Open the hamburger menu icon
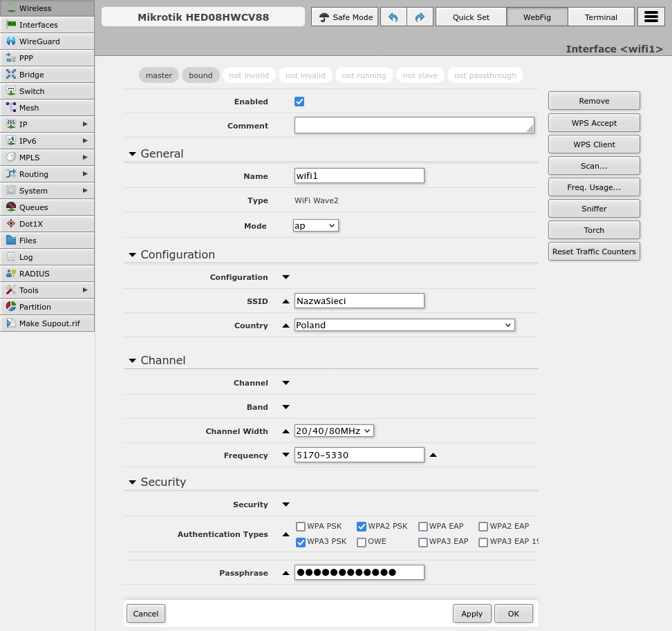672x631 pixels. pos(651,17)
